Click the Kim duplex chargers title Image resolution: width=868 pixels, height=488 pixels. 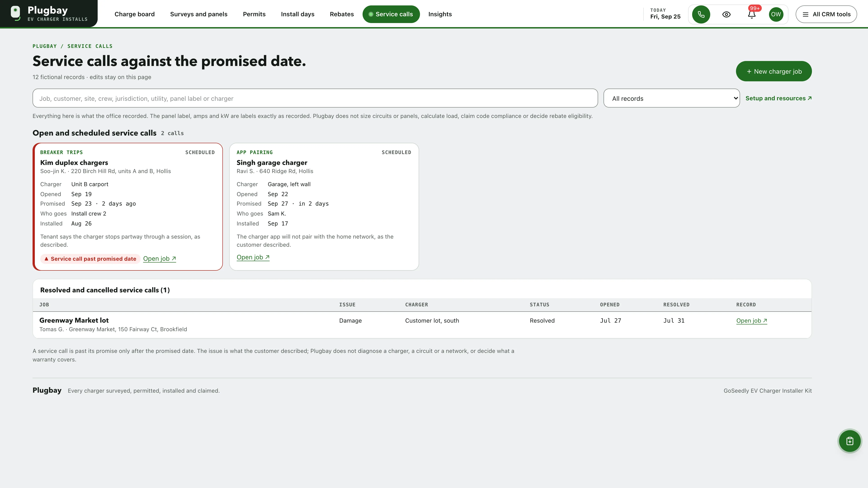[x=74, y=163]
